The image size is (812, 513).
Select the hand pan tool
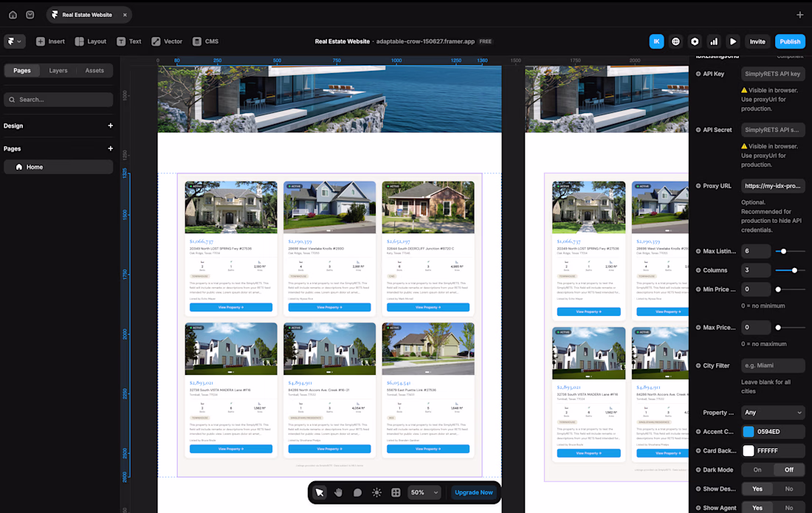pos(338,492)
